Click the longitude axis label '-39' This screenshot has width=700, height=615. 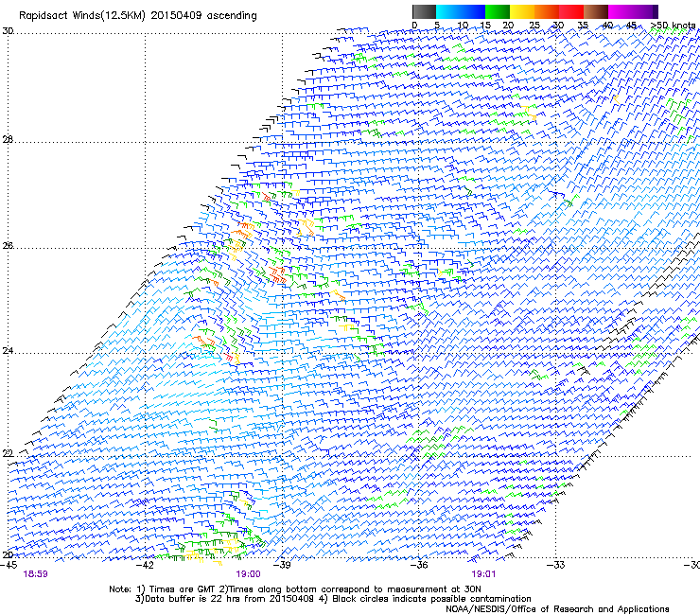(x=282, y=565)
